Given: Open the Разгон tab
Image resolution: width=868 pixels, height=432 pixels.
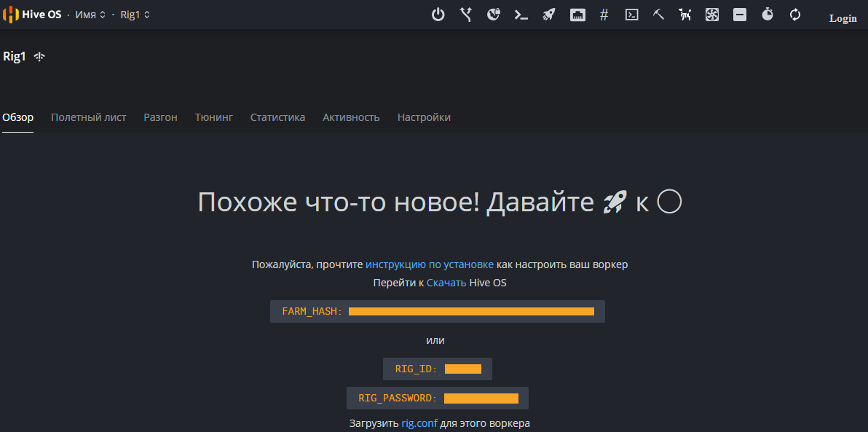Looking at the screenshot, I should [x=160, y=117].
